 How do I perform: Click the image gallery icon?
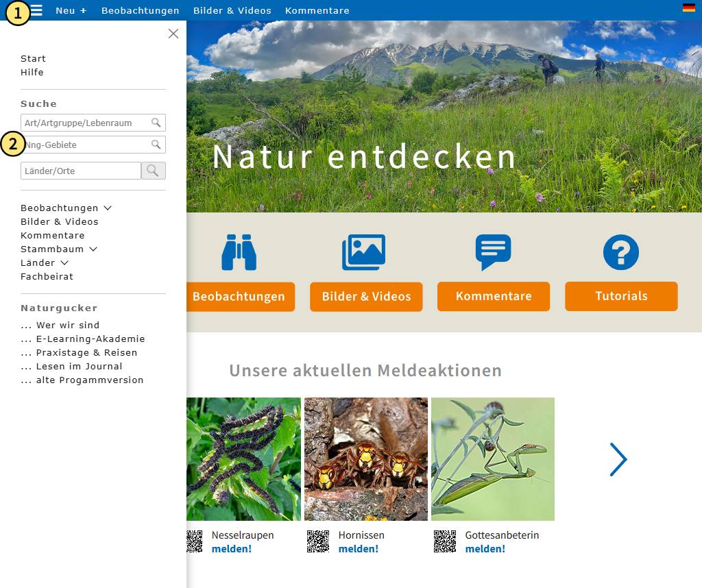[363, 252]
